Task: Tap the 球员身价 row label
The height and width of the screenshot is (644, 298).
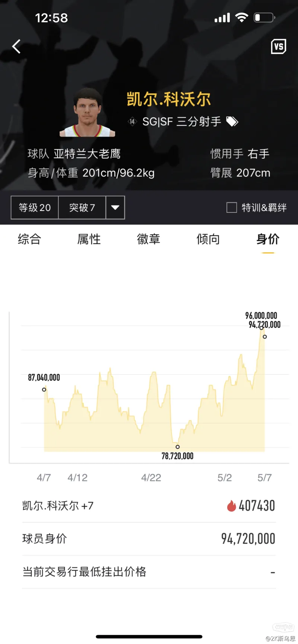Action: coord(45,539)
